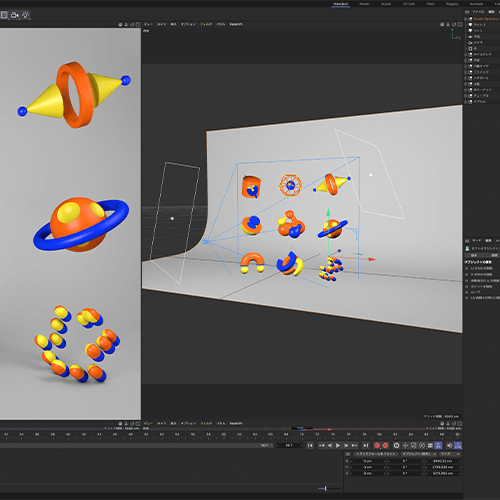
Task: Select the camera object in Object Manager
Action: coord(478,43)
